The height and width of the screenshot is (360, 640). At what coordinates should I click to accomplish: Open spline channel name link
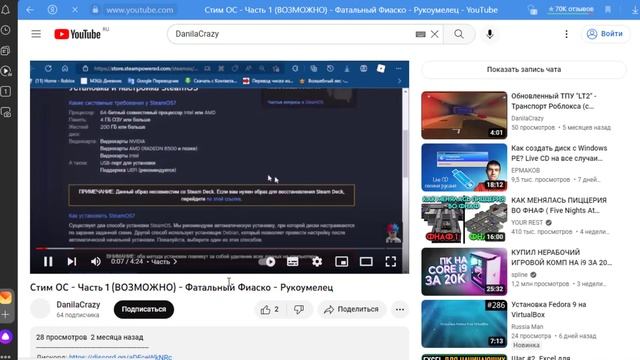click(519, 275)
